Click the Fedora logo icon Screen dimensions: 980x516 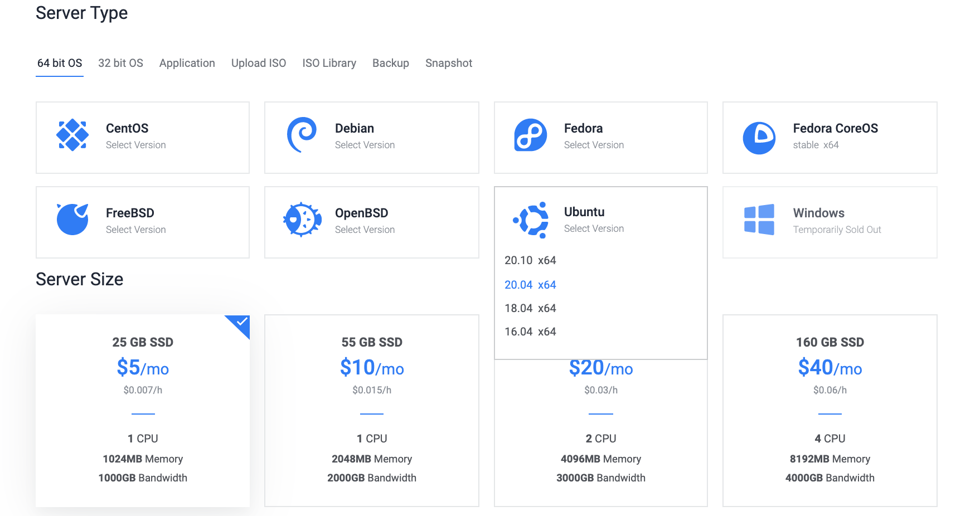coord(531,135)
